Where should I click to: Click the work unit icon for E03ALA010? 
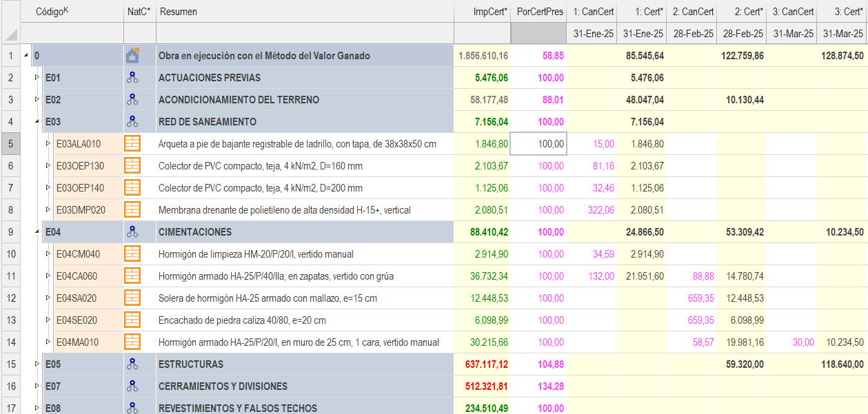(x=132, y=144)
